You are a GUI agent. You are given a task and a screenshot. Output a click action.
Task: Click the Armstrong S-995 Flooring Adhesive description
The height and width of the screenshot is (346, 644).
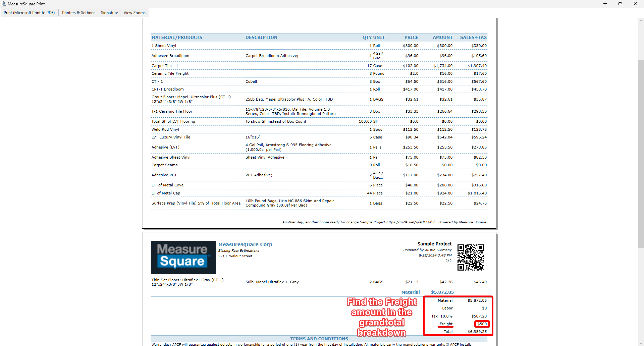288,147
